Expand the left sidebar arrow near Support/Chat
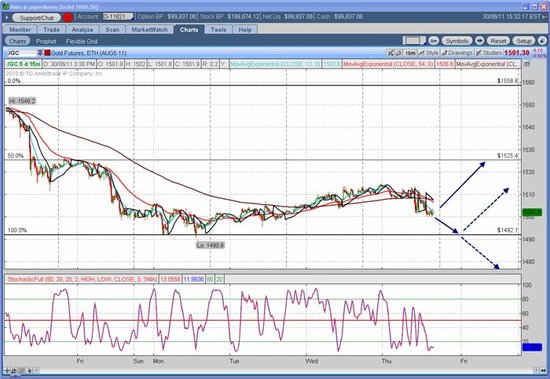 click(6, 17)
